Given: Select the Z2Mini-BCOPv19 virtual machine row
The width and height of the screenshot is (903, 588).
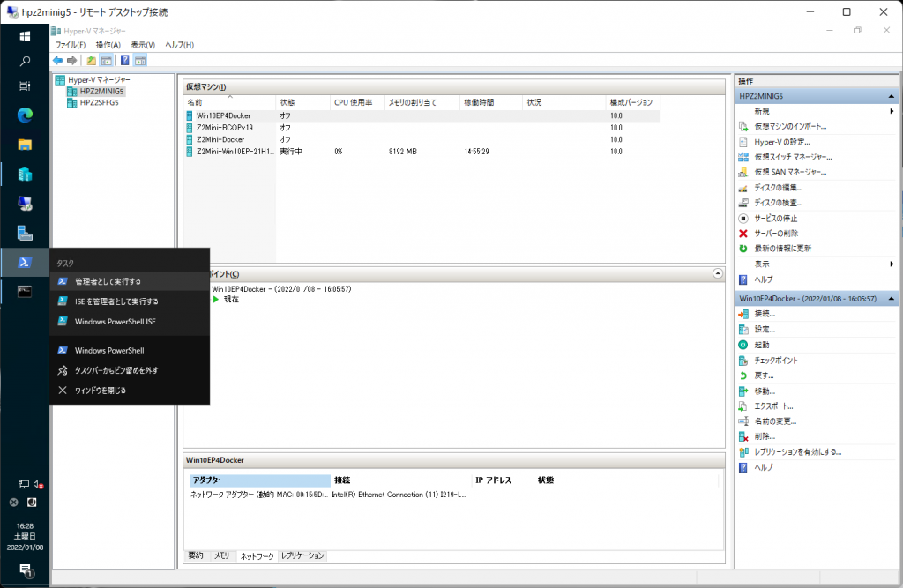Looking at the screenshot, I should click(422, 128).
